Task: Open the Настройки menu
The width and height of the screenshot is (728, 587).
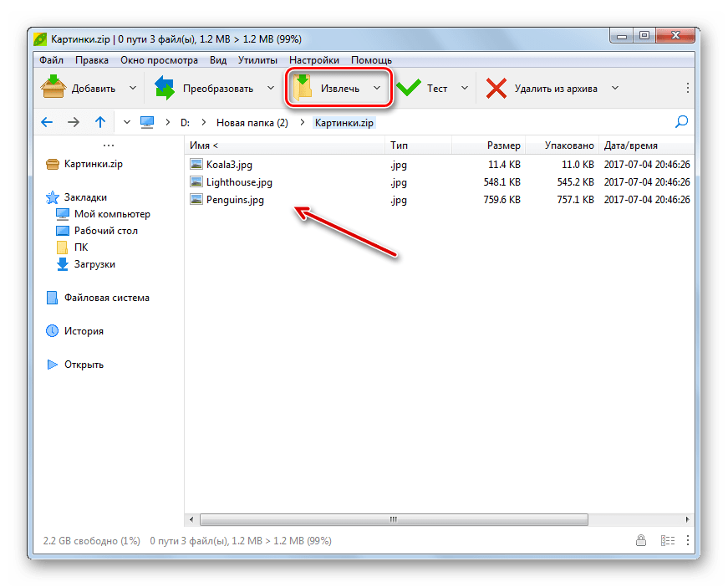Action: [314, 60]
